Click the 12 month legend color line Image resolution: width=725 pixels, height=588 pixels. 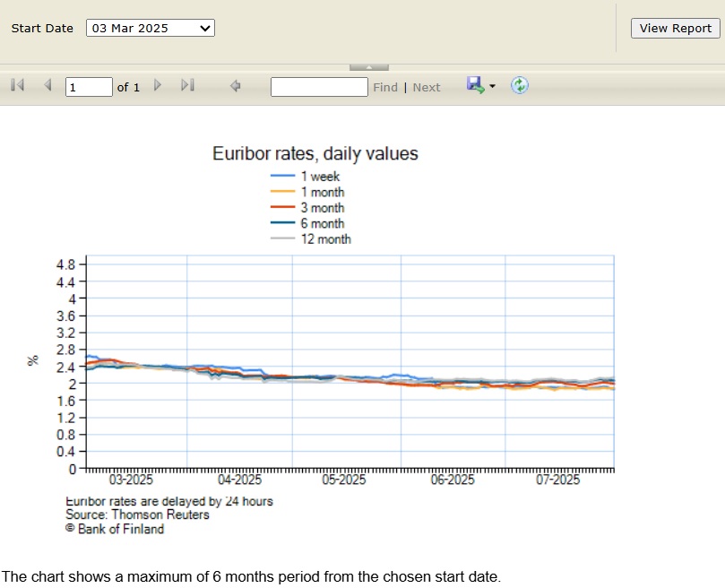point(282,238)
